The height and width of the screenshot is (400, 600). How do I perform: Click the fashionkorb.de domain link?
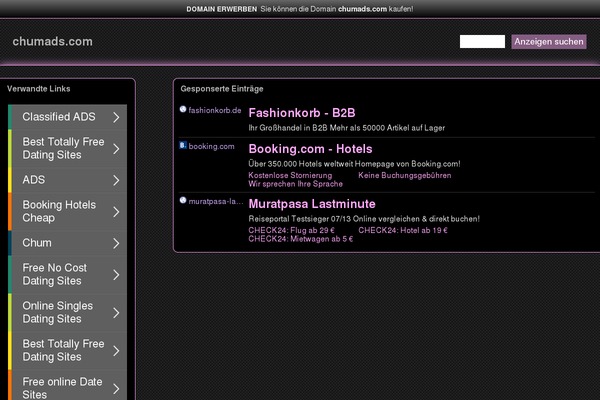point(215,110)
